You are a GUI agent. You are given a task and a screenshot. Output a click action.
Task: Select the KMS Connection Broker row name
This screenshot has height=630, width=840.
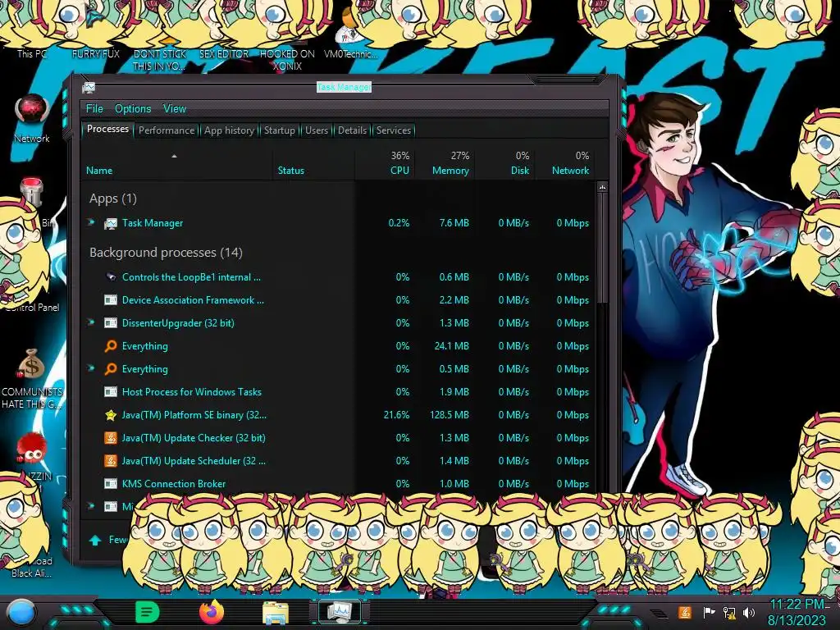[x=174, y=484]
